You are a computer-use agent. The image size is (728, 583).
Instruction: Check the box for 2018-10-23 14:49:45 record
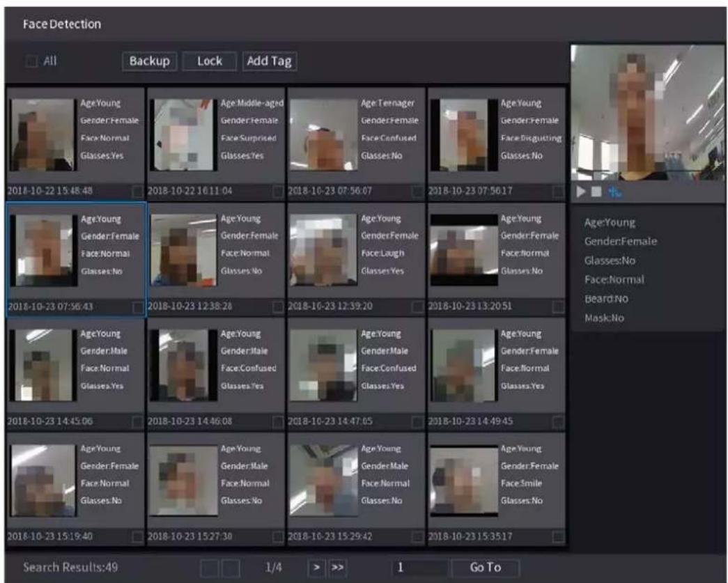558,421
